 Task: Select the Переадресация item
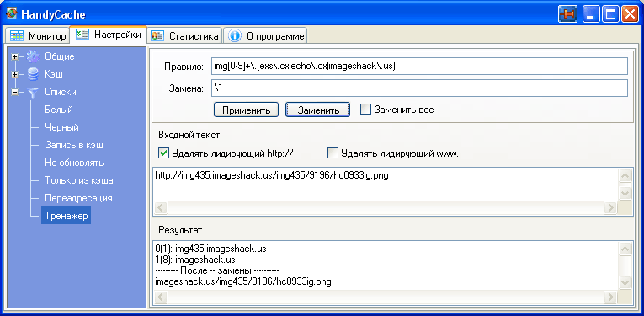click(78, 198)
